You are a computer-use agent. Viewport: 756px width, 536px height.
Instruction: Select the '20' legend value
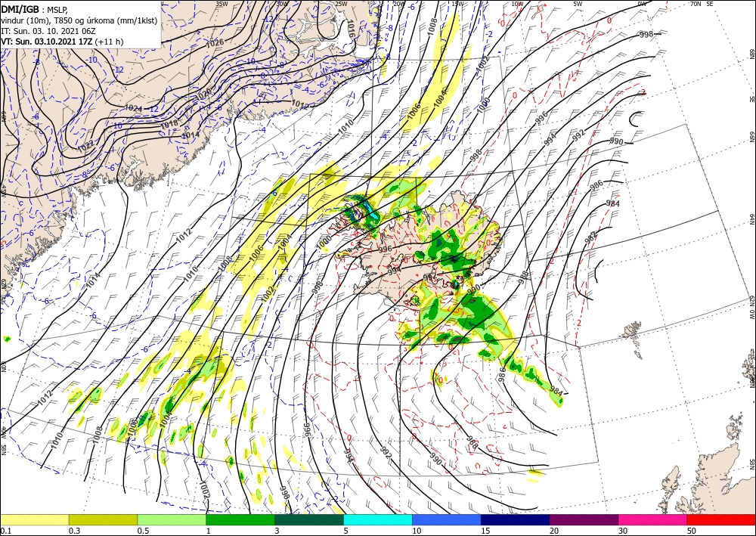coord(554,531)
